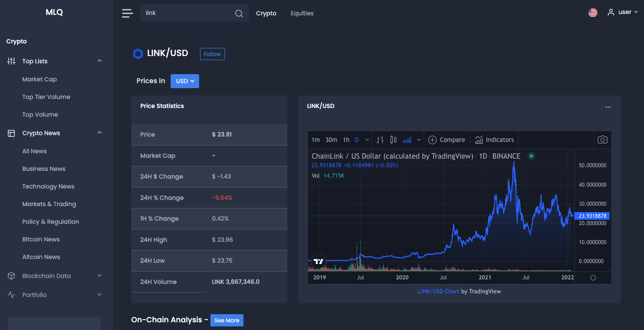Click the Price value $ 23.91
644x330 pixels.
click(222, 134)
